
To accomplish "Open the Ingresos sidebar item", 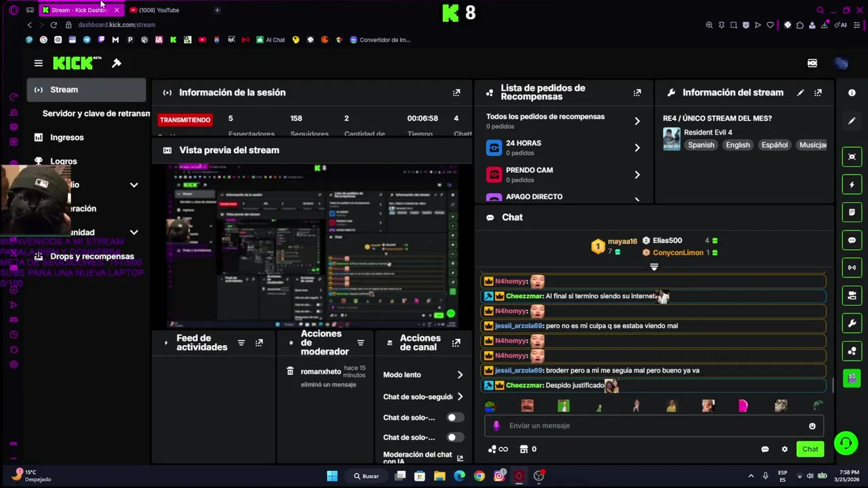I will 66,138.
